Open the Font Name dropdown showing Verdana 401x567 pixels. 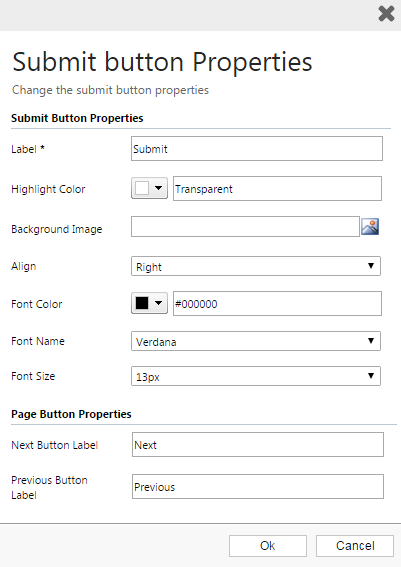[x=256, y=341]
